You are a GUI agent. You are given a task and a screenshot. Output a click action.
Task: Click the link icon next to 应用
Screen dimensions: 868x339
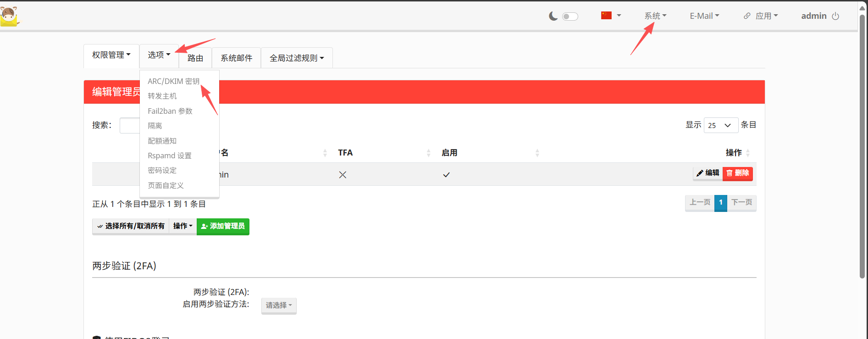pyautogui.click(x=747, y=16)
